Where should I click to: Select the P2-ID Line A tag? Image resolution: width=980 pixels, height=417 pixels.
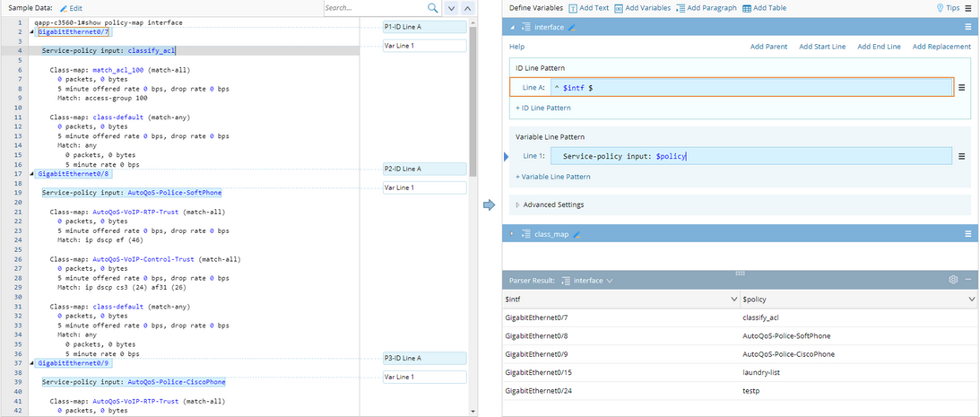pyautogui.click(x=424, y=169)
